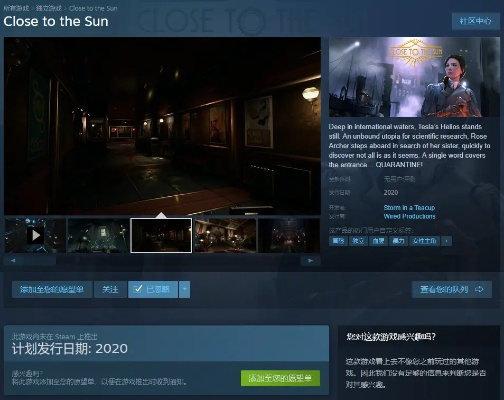Select the 独立 tag
The width and height of the screenshot is (504, 400).
pos(358,241)
